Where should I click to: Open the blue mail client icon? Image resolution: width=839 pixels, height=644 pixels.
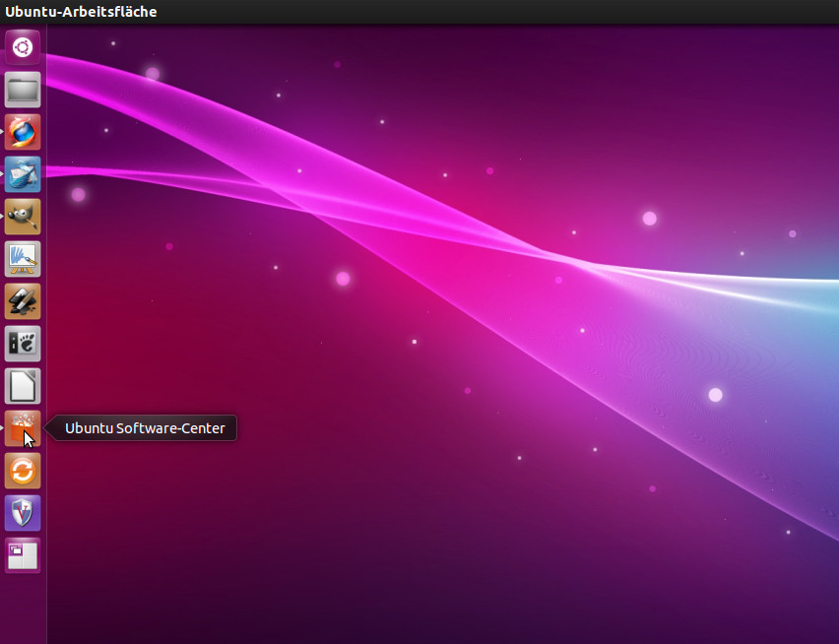[23, 174]
